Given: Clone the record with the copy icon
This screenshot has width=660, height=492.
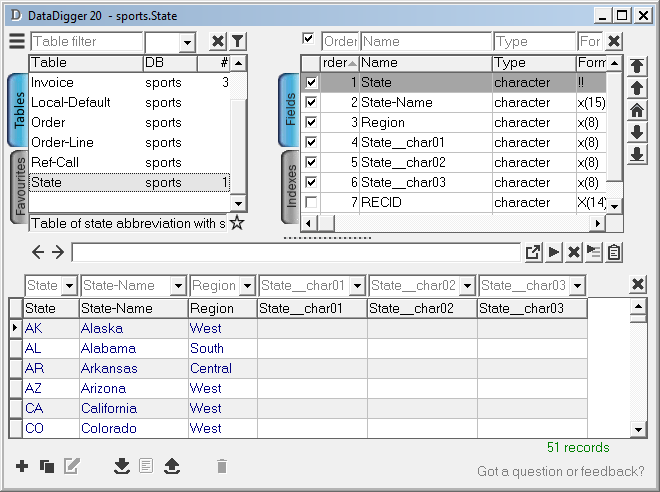Looking at the screenshot, I should pos(46,466).
